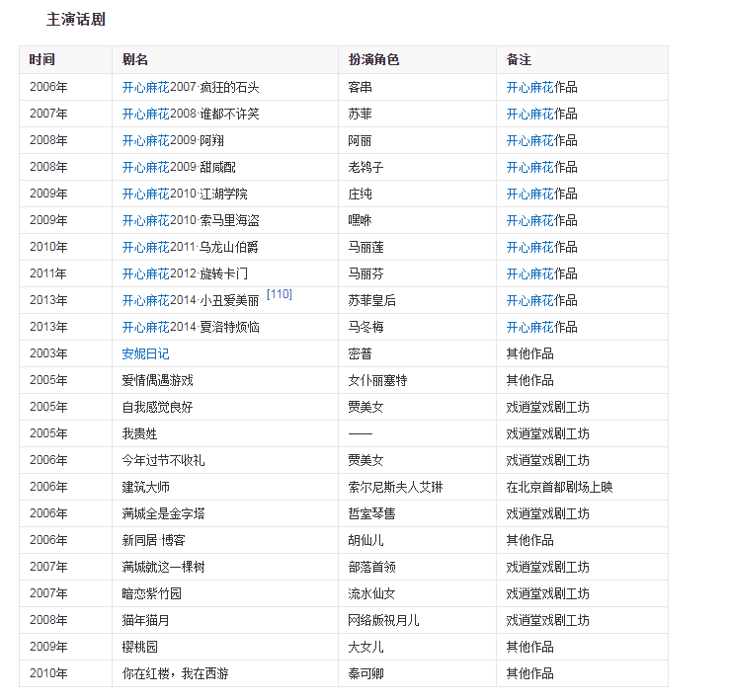Click the [110] citation superscript

280,294
